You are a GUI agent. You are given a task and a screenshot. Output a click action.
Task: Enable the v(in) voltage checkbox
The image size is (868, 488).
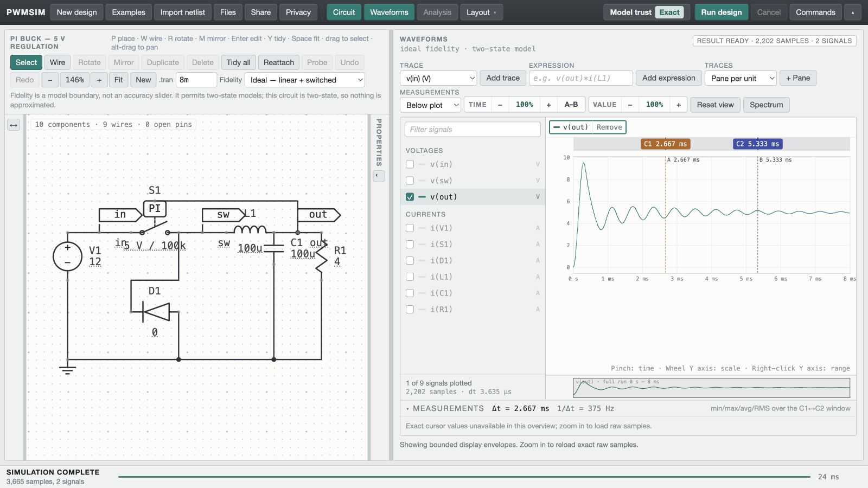pyautogui.click(x=410, y=164)
